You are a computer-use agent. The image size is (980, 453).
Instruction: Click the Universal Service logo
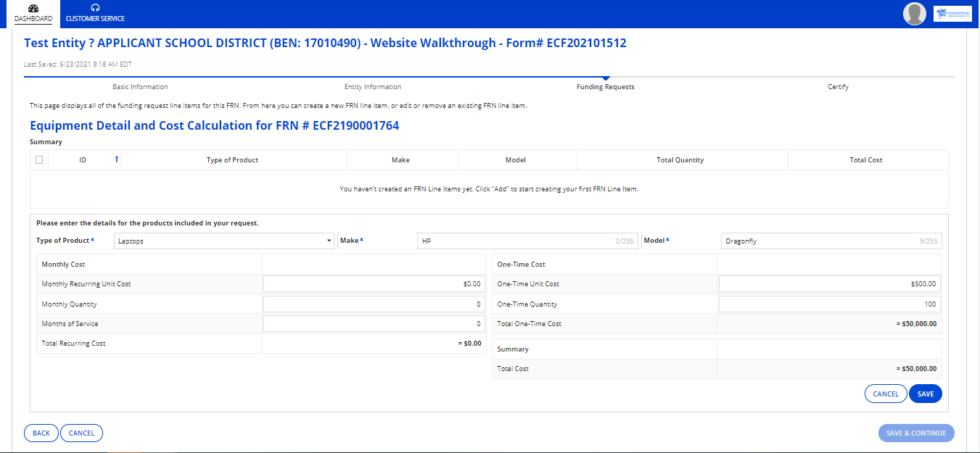click(x=952, y=14)
